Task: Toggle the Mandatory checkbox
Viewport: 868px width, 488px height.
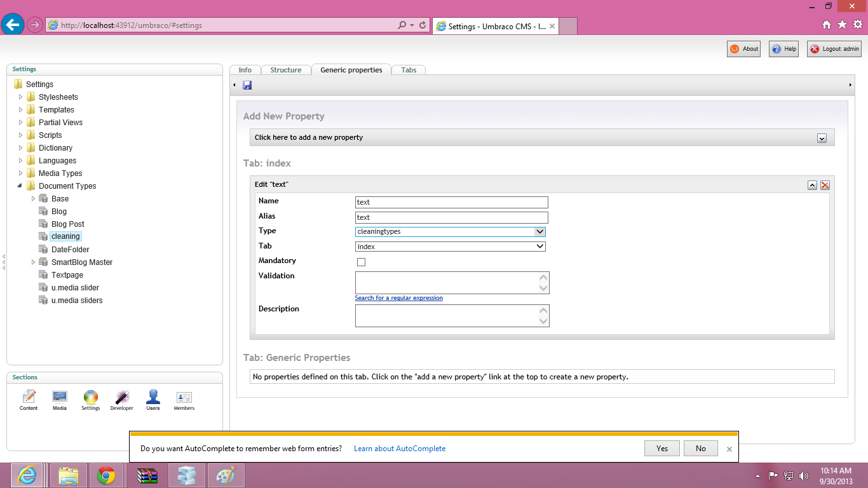Action: [361, 262]
